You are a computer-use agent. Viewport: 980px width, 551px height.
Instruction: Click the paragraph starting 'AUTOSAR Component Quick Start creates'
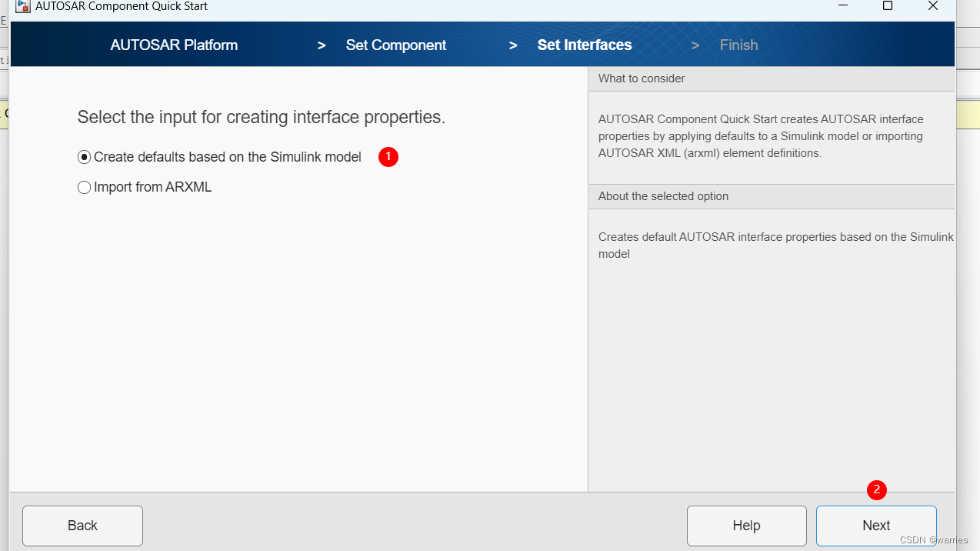coord(761,136)
